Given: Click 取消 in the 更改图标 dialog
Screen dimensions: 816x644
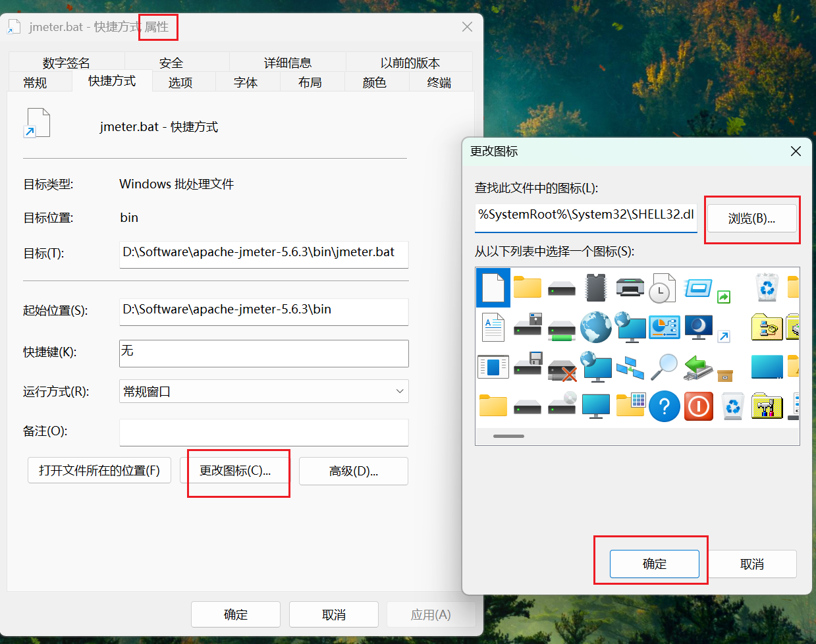Looking at the screenshot, I should coord(752,564).
